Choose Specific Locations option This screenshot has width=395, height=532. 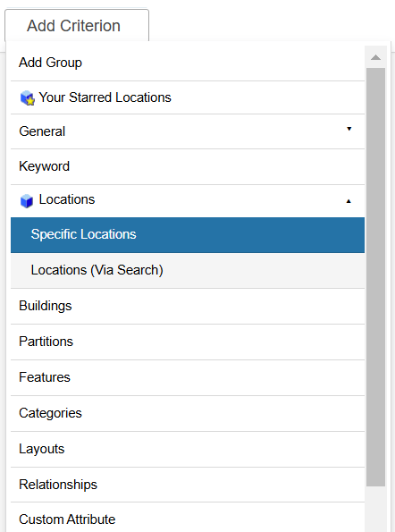188,235
